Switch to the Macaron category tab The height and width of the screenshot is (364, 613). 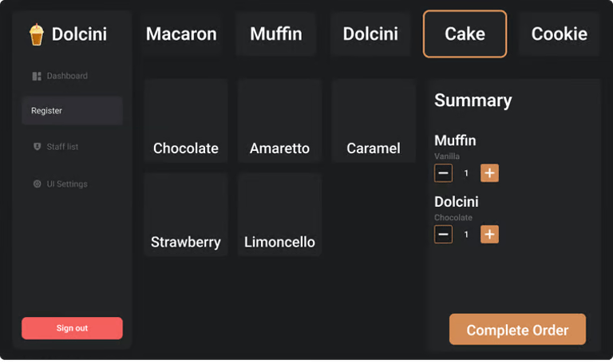(181, 34)
